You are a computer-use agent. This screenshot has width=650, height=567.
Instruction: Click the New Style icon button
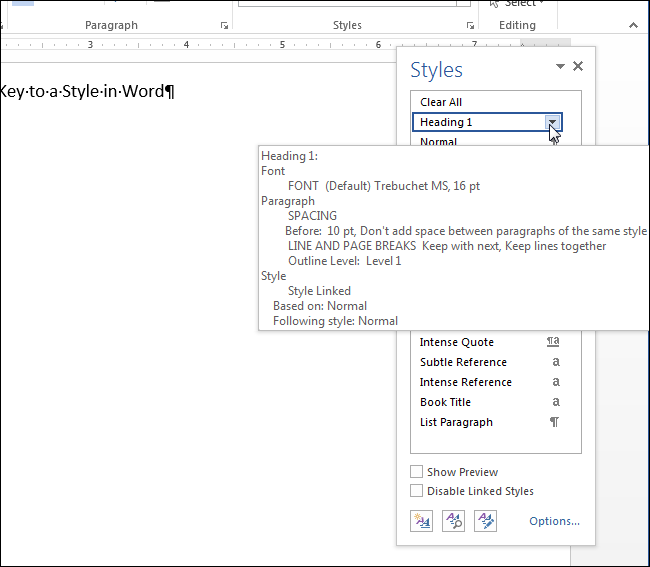tap(421, 520)
